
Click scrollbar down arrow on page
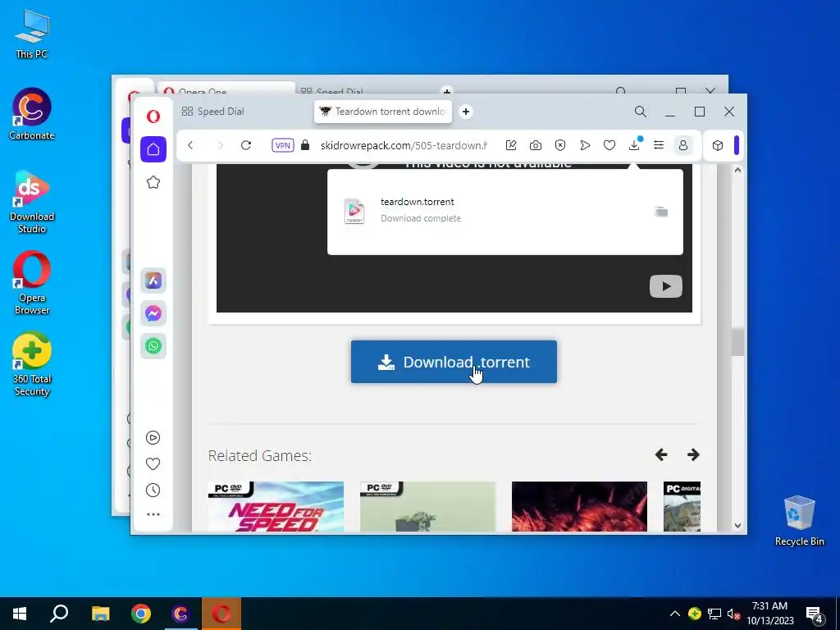click(737, 526)
